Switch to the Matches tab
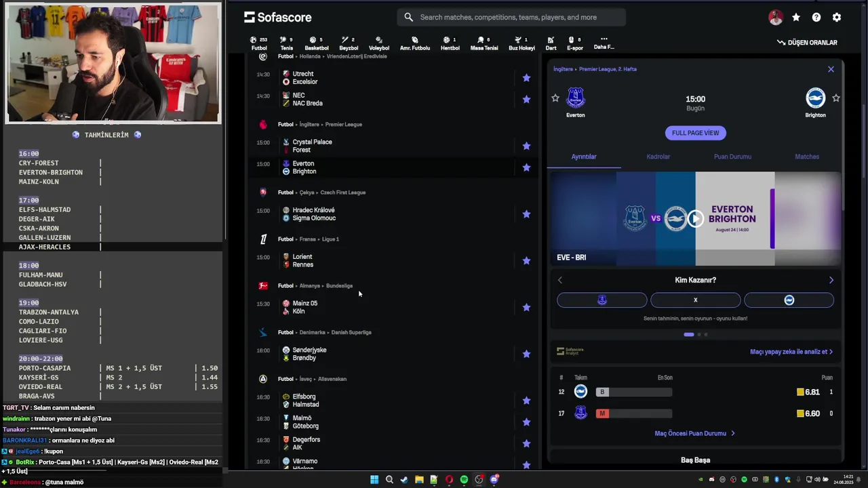This screenshot has width=868, height=488. 807,157
